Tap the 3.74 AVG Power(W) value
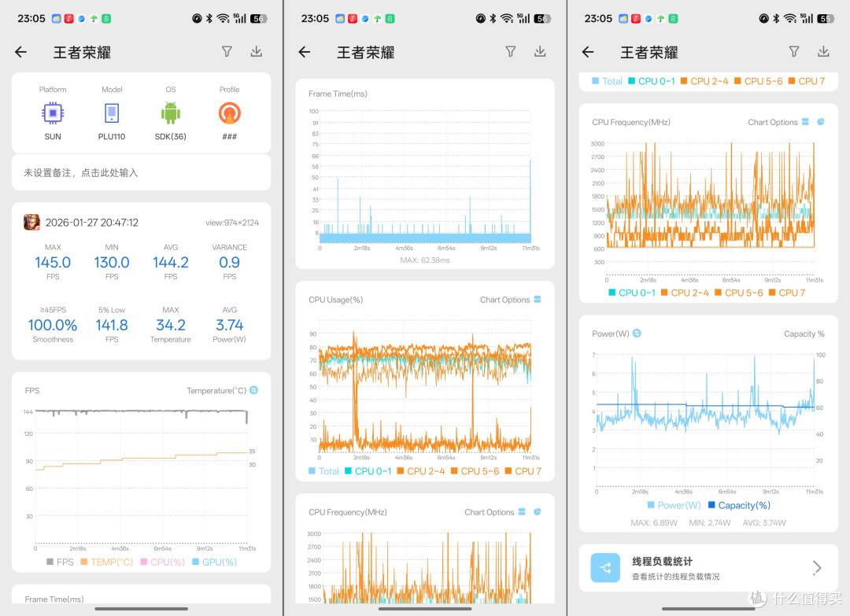Viewport: 850px width, 616px height. point(229,325)
